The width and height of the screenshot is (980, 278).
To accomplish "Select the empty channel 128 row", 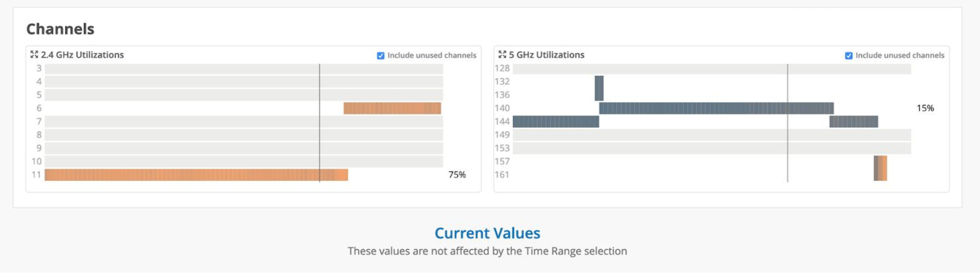I will [x=712, y=69].
